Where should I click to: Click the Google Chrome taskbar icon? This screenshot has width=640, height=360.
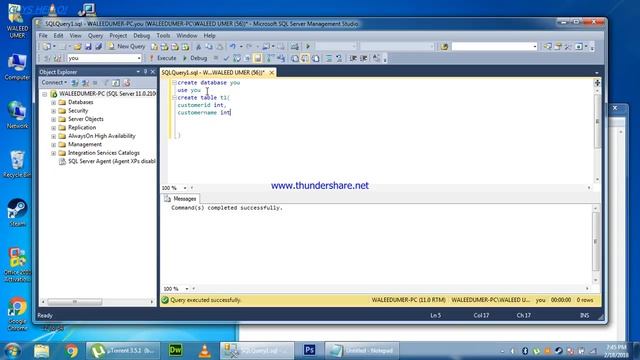71,350
